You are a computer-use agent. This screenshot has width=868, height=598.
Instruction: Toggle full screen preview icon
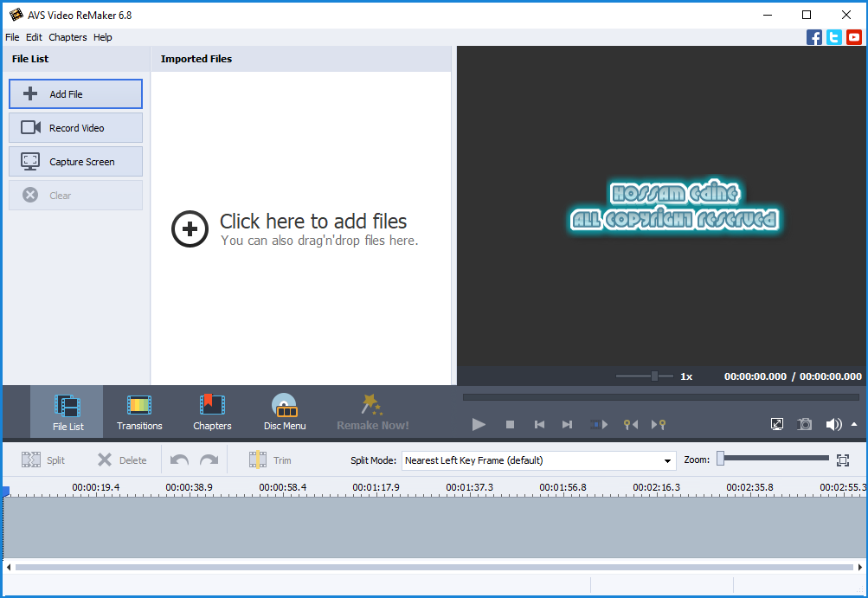777,425
